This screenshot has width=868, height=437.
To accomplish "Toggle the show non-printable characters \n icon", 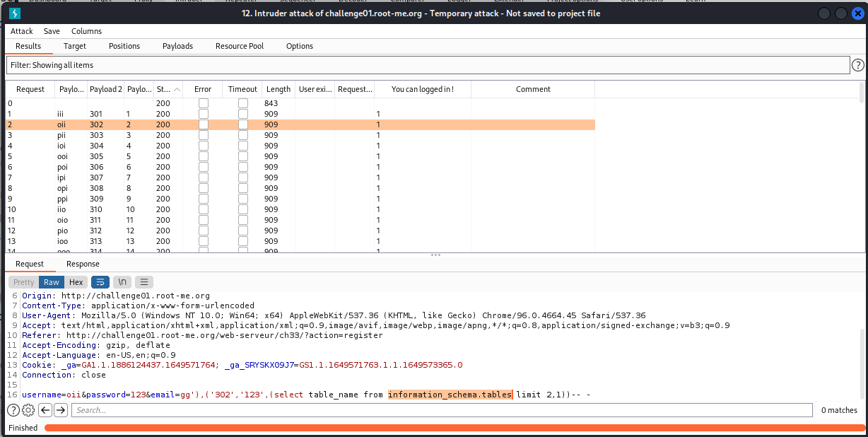I will 122,282.
